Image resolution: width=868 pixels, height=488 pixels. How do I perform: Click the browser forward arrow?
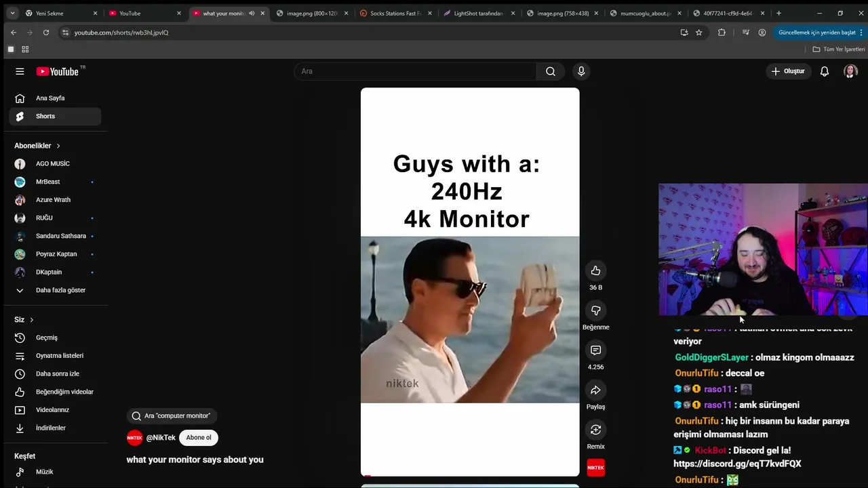(x=30, y=33)
